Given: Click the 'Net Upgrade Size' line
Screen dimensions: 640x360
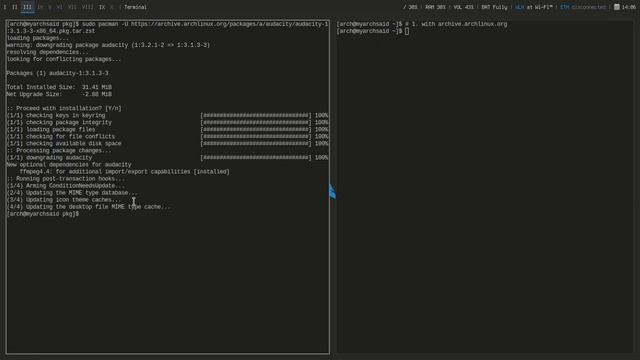Looking at the screenshot, I should pos(59,94).
